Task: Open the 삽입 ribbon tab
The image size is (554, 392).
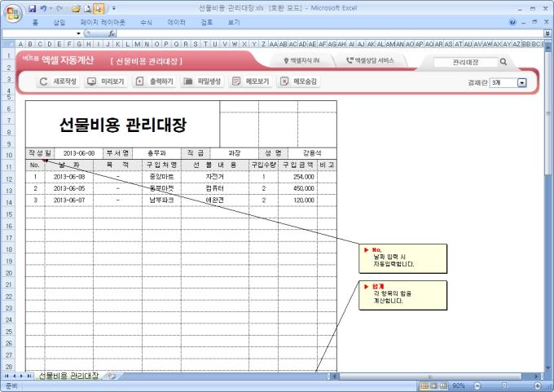Action: coord(59,22)
